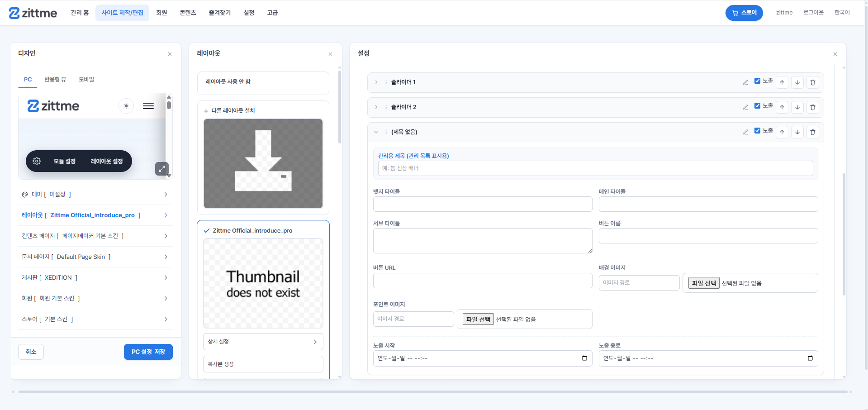Viewport: 868px width, 410px height.
Task: Toggle theme with the sun icon in preview
Action: click(126, 106)
